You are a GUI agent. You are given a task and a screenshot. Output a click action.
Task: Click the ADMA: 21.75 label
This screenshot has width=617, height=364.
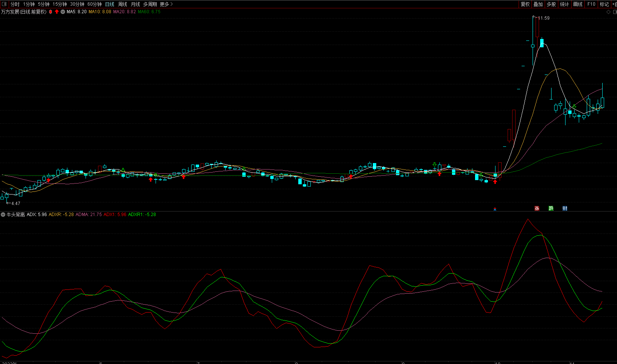(89, 215)
